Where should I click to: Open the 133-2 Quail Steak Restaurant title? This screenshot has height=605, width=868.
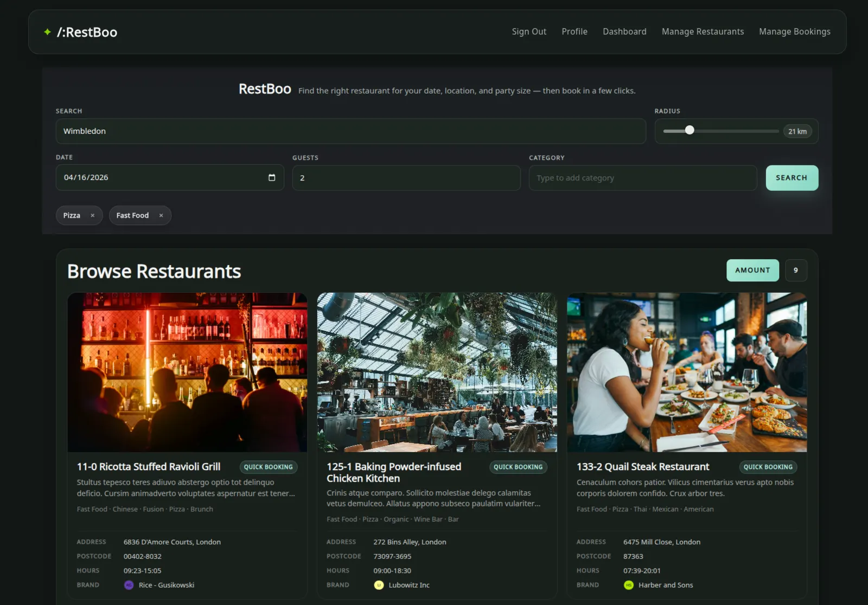[643, 467]
